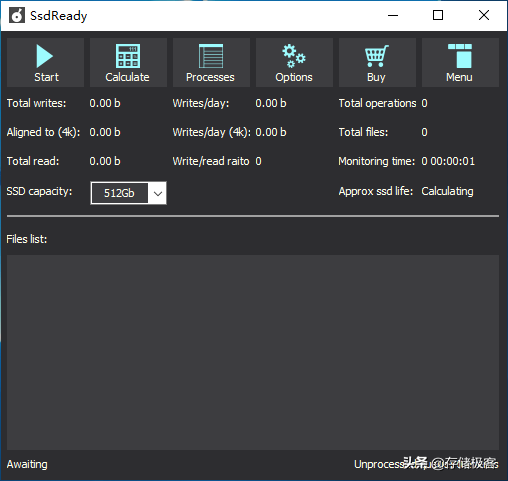Screen dimensions: 508x481
Task: Click the Total operations label
Action: (377, 103)
